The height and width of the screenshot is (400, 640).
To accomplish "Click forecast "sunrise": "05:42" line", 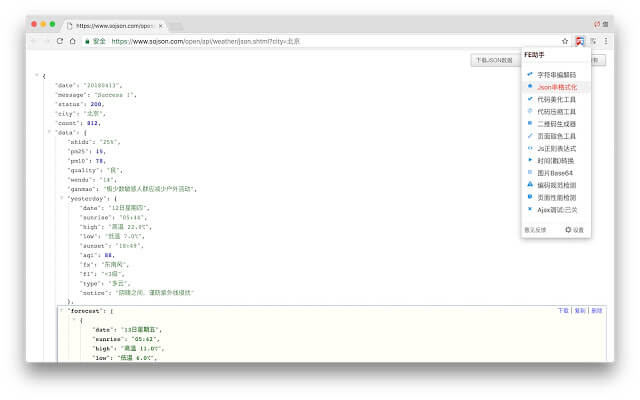I will [x=126, y=339].
